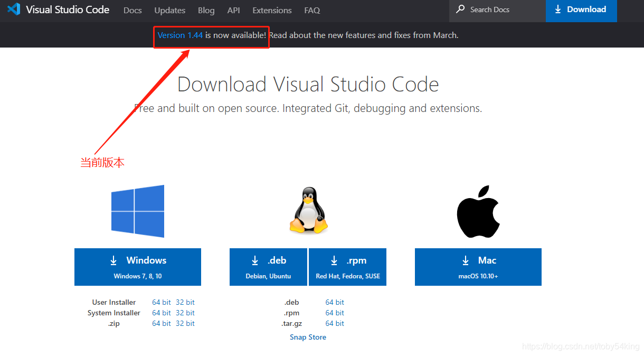Open the Extensions navigation item
The height and width of the screenshot is (356, 644).
(x=272, y=10)
